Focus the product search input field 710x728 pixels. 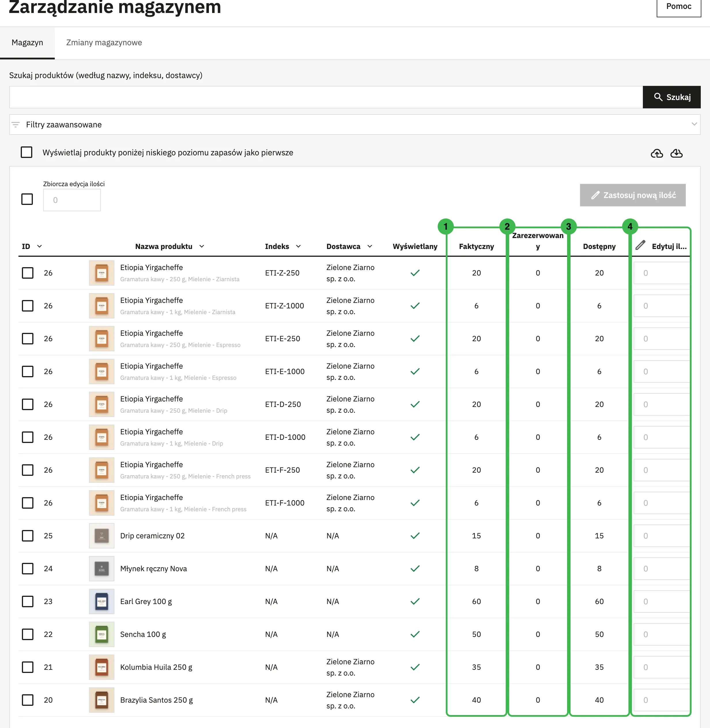(326, 97)
